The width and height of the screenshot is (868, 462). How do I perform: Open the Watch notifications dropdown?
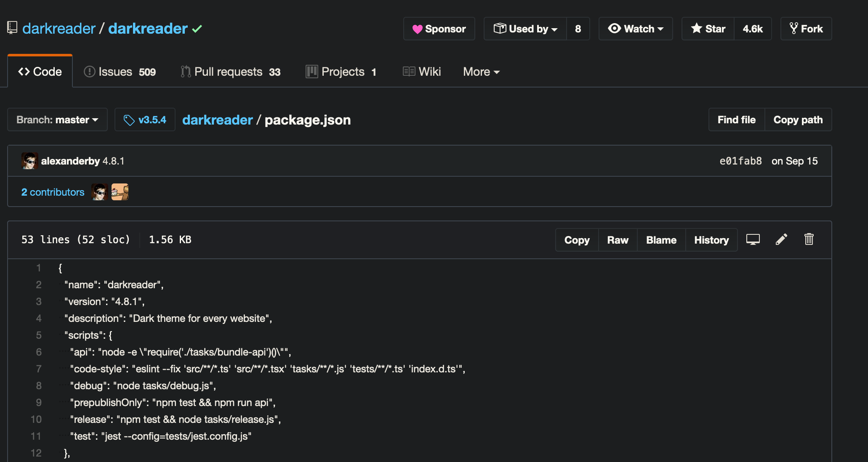click(x=635, y=29)
